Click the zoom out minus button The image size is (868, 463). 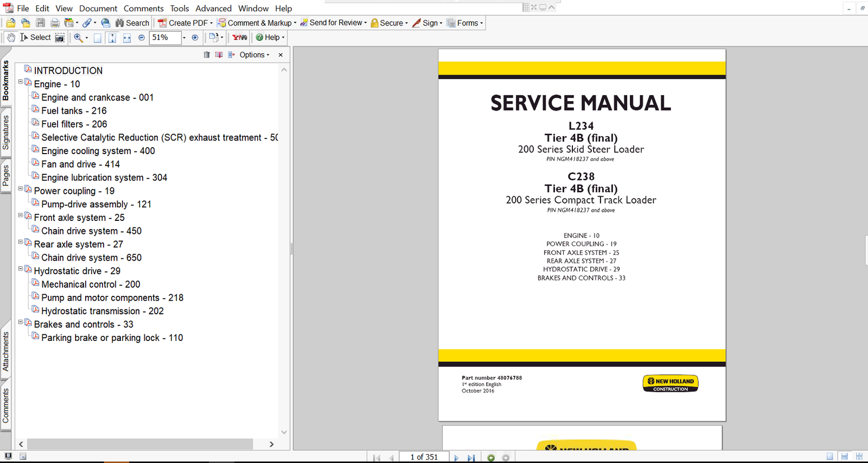142,37
